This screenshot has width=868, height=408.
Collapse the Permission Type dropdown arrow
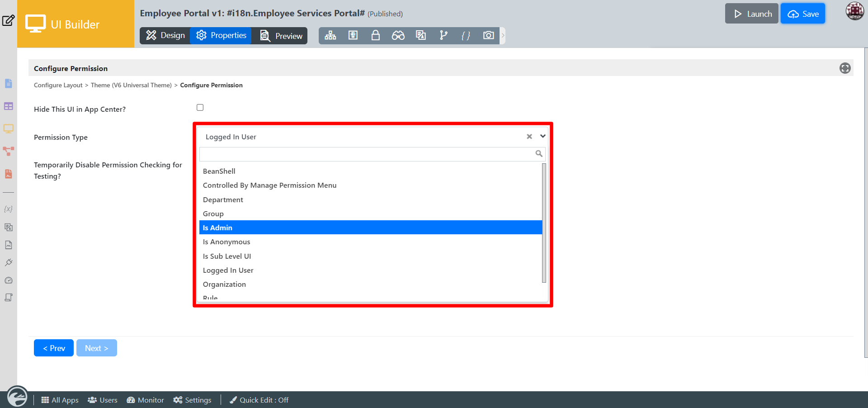pos(542,136)
